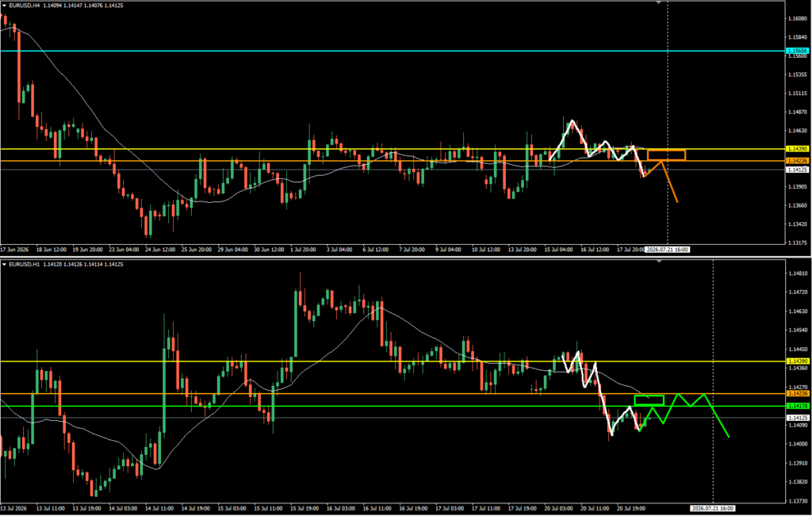Click the 23 Jun 04:00 time axis label
Image resolution: width=812 pixels, height=516 pixels.
[x=124, y=250]
